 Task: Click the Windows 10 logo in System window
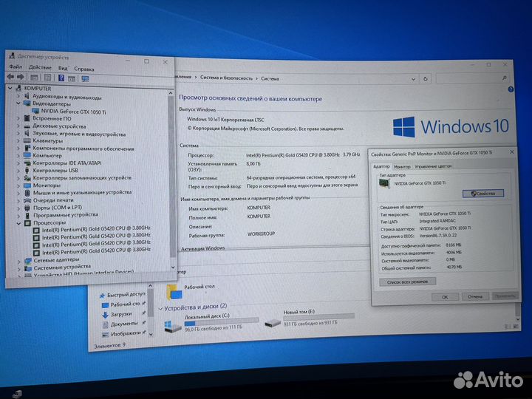pos(451,126)
